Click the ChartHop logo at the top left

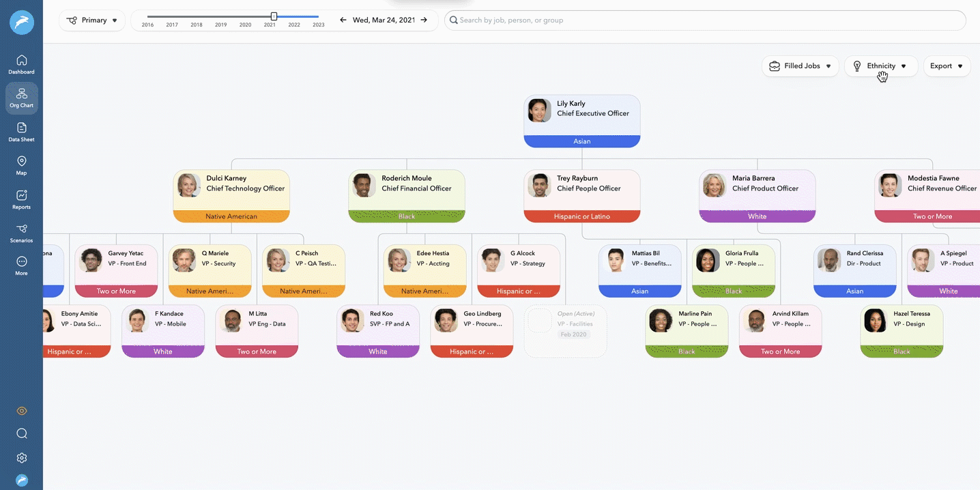tap(21, 22)
